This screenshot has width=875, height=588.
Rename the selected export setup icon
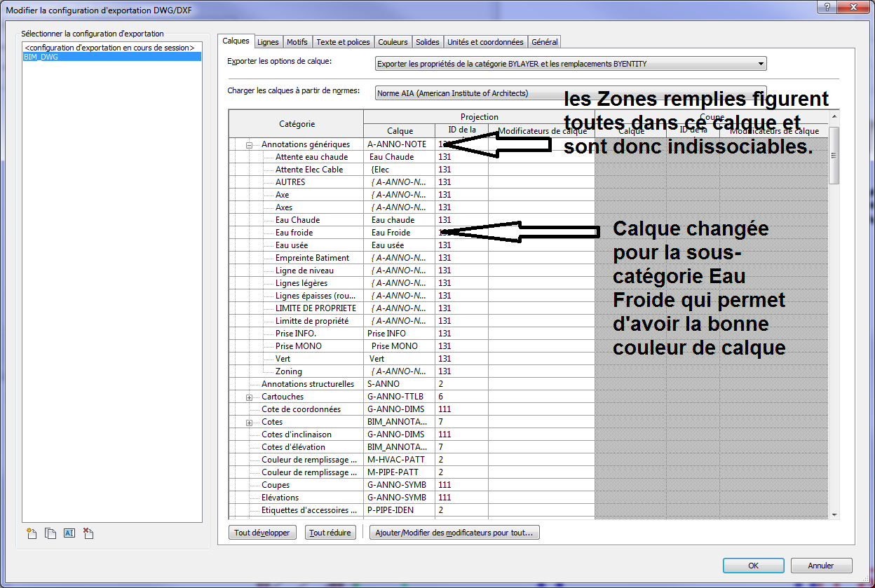point(69,533)
